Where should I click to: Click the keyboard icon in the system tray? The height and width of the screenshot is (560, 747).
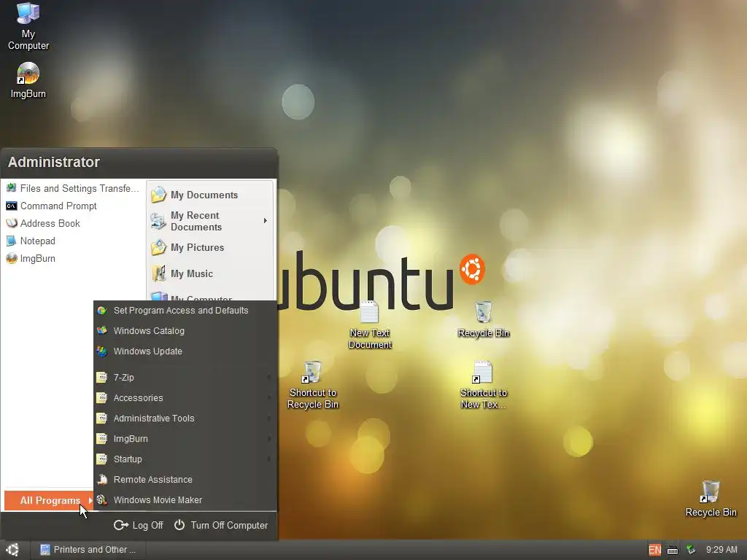[x=672, y=550]
